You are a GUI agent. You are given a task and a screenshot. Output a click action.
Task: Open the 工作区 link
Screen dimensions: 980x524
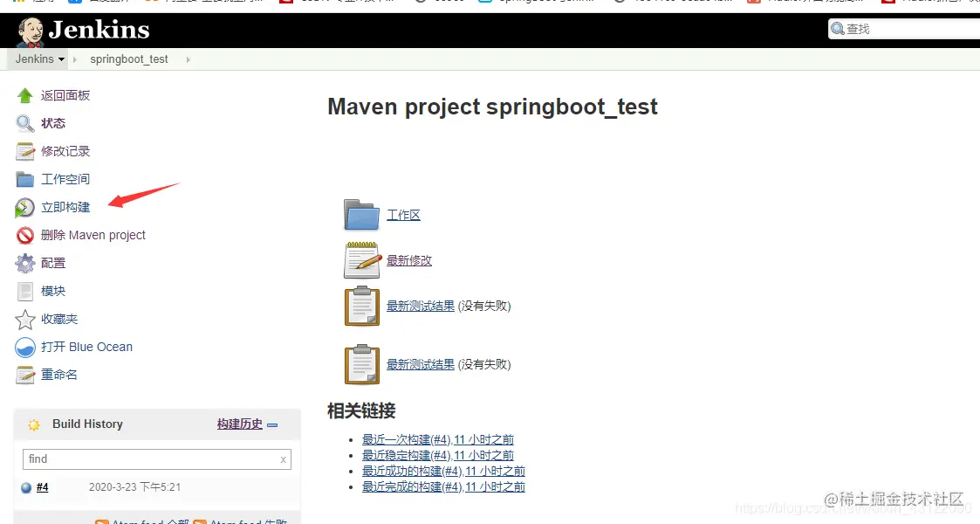(x=403, y=215)
